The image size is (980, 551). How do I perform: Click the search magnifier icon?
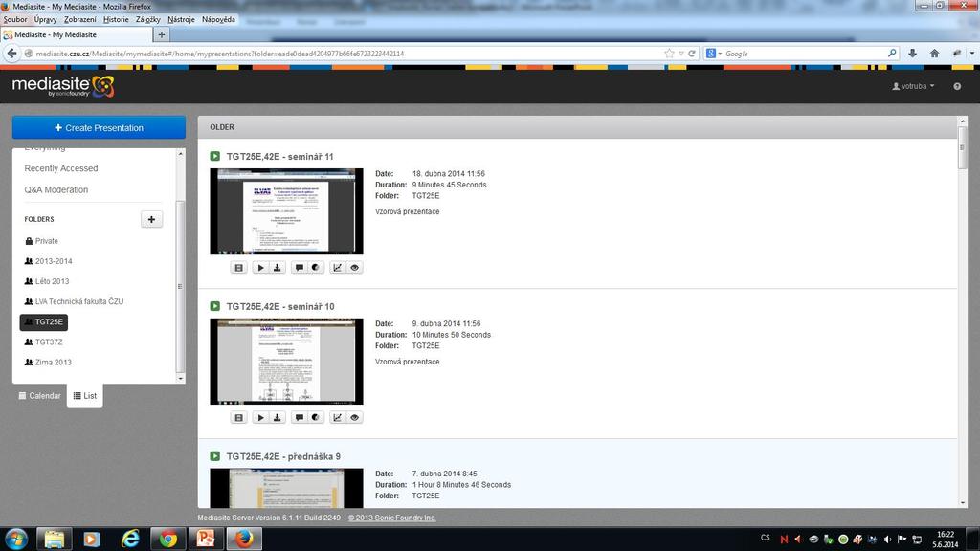(892, 54)
